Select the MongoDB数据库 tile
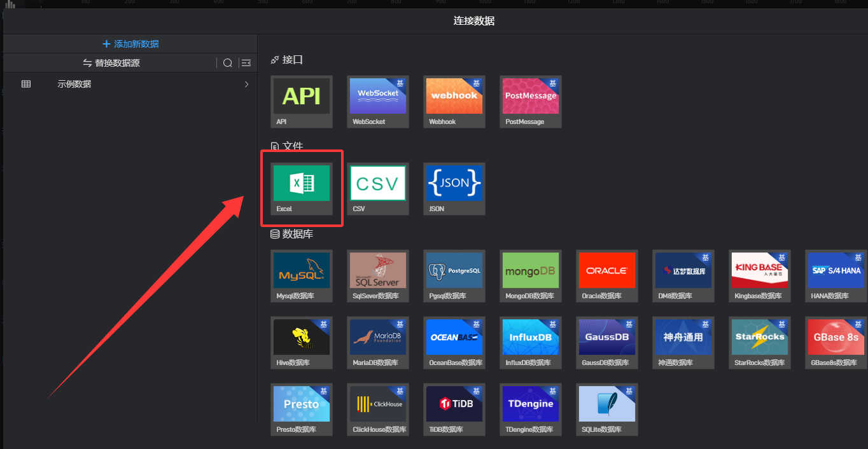This screenshot has height=449, width=868. [531, 276]
